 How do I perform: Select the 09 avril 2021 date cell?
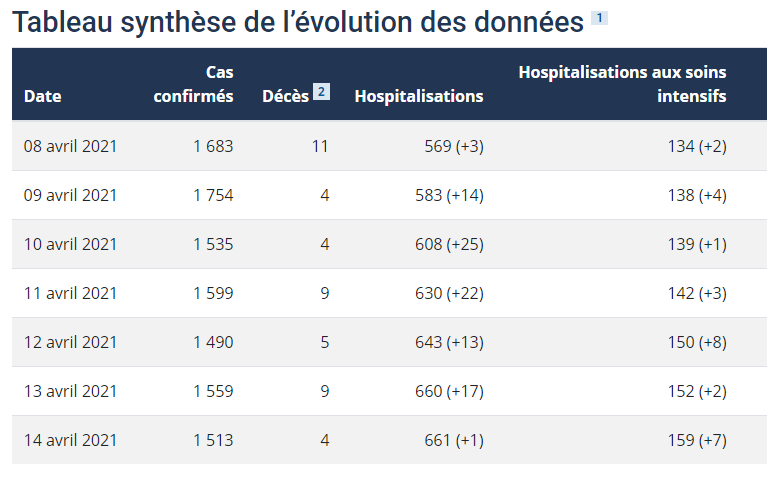click(70, 195)
